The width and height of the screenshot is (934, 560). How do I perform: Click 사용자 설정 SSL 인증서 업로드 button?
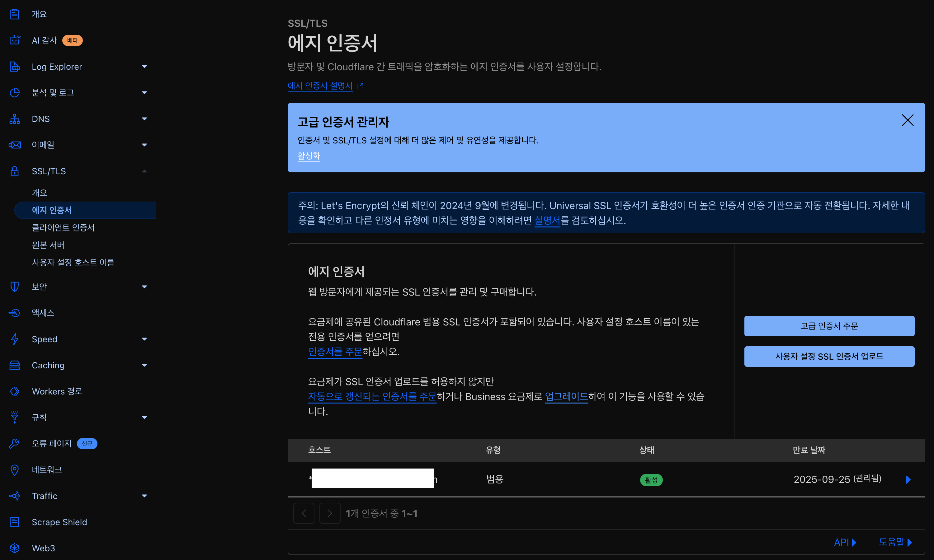[829, 357]
